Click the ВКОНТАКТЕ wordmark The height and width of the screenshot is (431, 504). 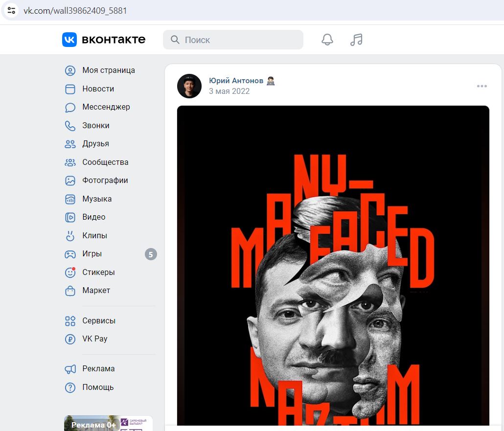click(x=114, y=40)
